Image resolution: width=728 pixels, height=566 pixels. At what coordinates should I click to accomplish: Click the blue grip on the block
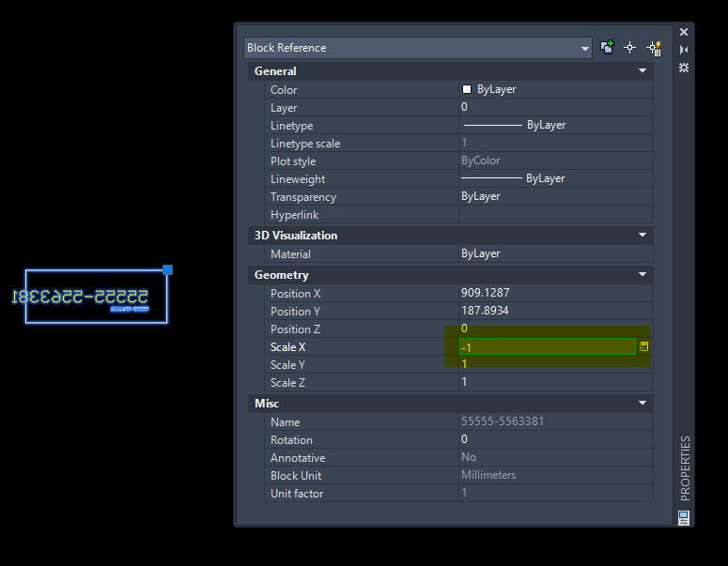coord(167,270)
